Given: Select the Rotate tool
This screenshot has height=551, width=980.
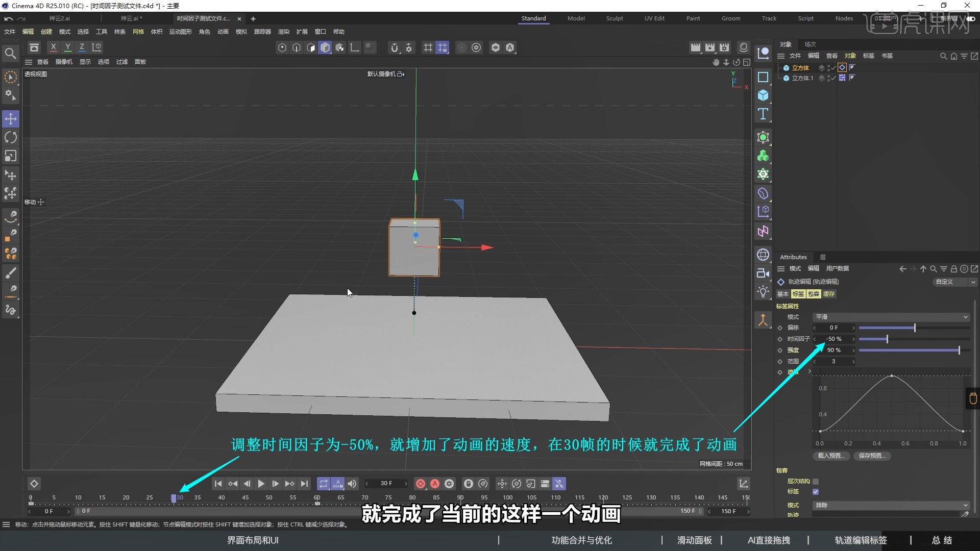Looking at the screenshot, I should tap(10, 137).
